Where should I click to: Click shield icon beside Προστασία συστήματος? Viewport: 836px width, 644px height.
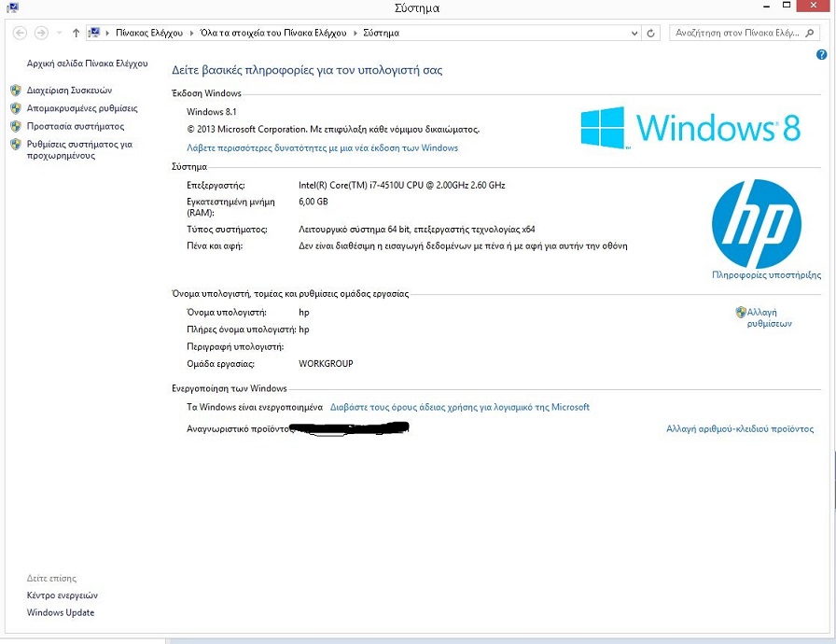click(16, 126)
